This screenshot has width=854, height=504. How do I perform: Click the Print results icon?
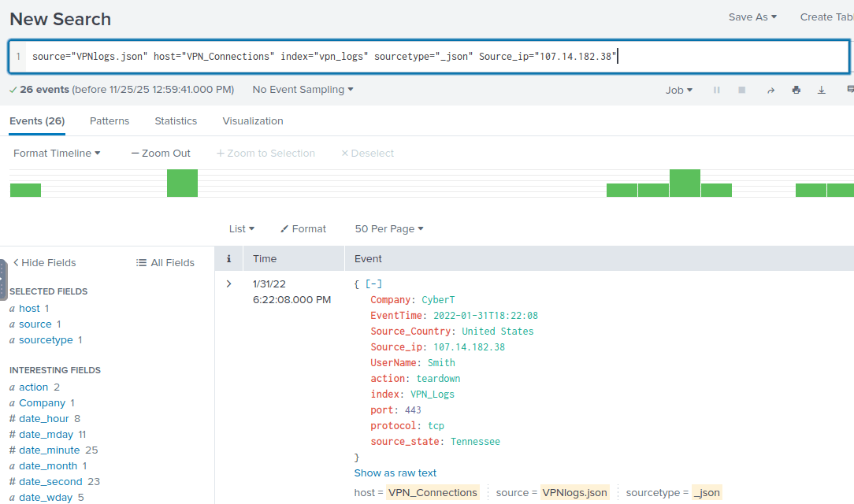point(796,91)
